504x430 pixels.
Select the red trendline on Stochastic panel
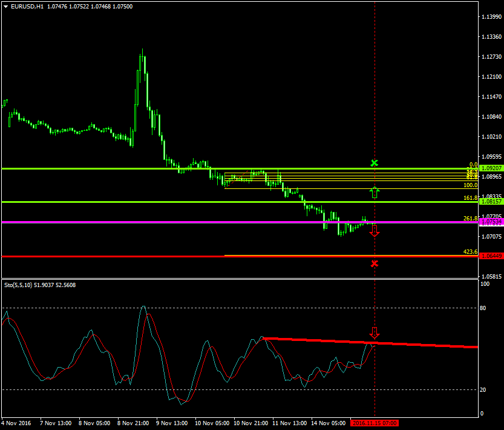pos(424,345)
